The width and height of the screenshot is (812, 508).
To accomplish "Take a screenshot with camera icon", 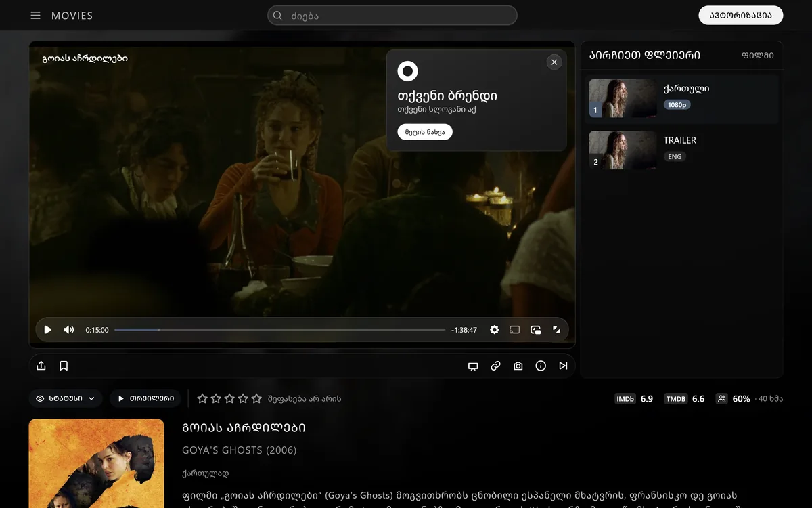I will click(x=518, y=366).
